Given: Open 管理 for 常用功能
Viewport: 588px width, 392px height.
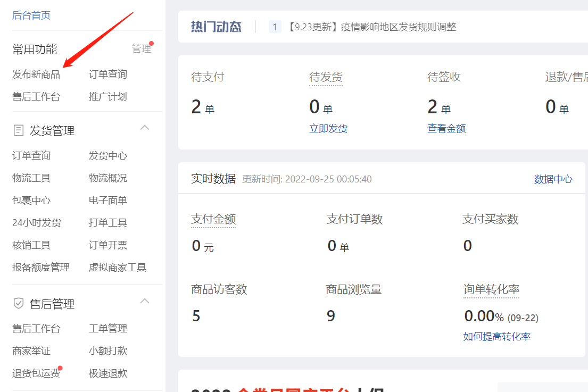Looking at the screenshot, I should click(142, 48).
